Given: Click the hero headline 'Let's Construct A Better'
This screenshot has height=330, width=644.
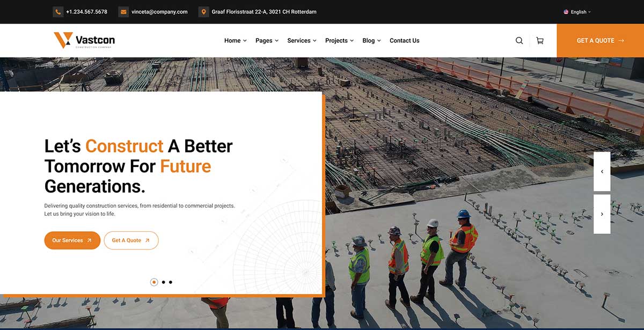Looking at the screenshot, I should [x=138, y=146].
